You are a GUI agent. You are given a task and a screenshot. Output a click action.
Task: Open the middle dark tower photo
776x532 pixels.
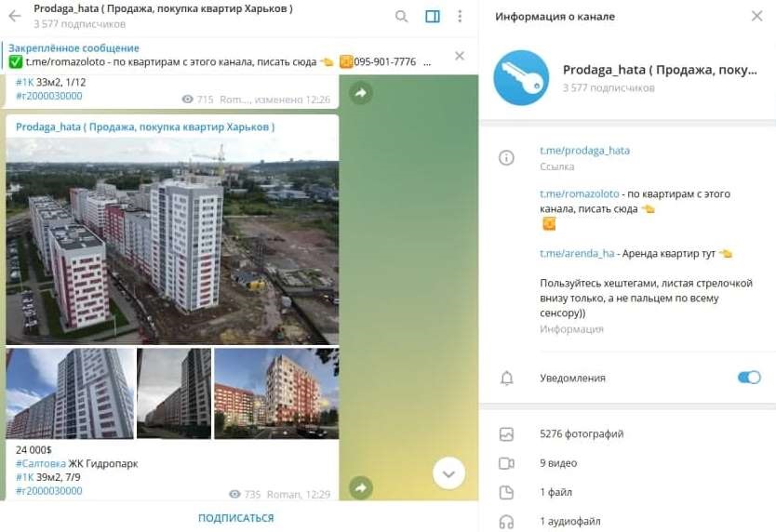coord(174,393)
